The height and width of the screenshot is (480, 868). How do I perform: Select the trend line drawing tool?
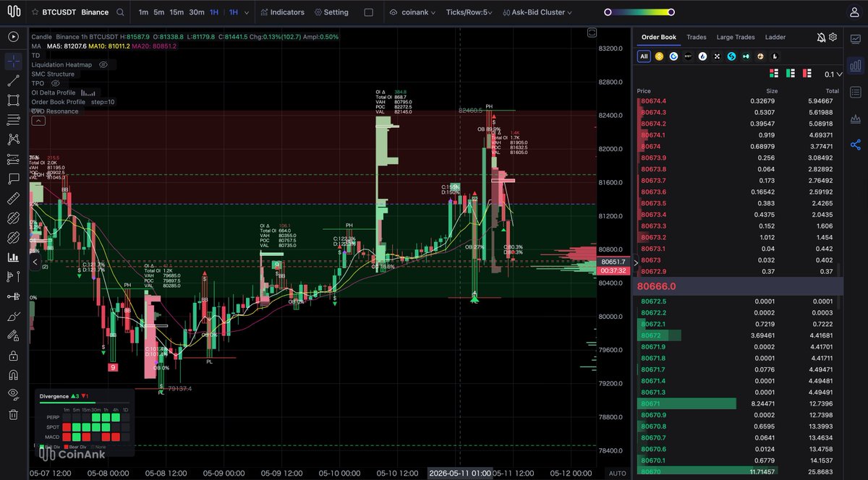(x=13, y=81)
